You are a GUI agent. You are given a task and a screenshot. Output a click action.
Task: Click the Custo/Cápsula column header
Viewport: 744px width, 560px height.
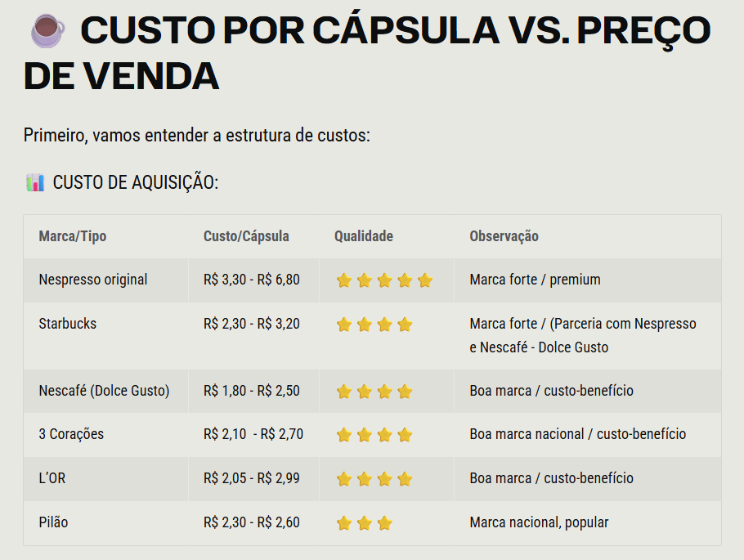click(246, 236)
